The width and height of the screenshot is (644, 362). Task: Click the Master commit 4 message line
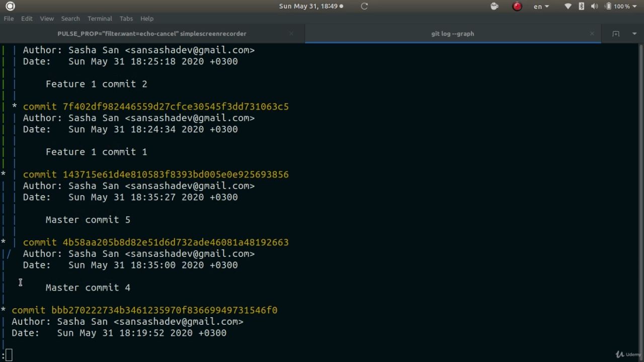88,288
